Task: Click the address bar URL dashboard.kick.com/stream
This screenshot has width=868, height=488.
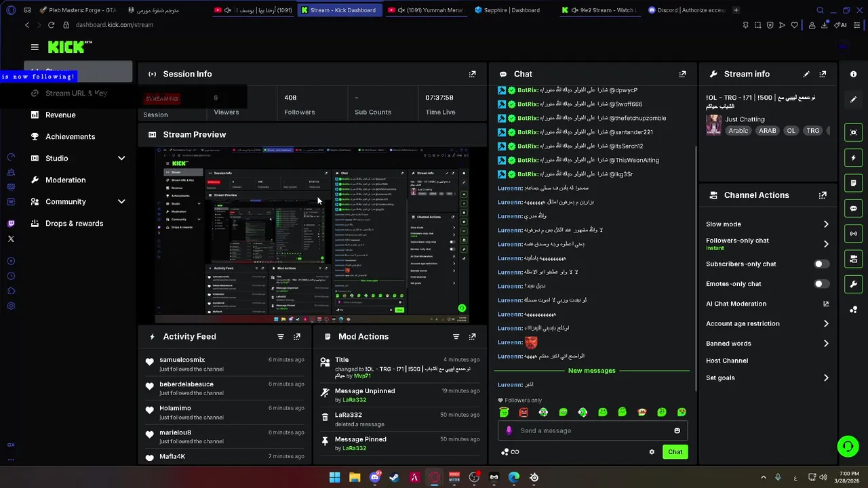Action: click(115, 25)
